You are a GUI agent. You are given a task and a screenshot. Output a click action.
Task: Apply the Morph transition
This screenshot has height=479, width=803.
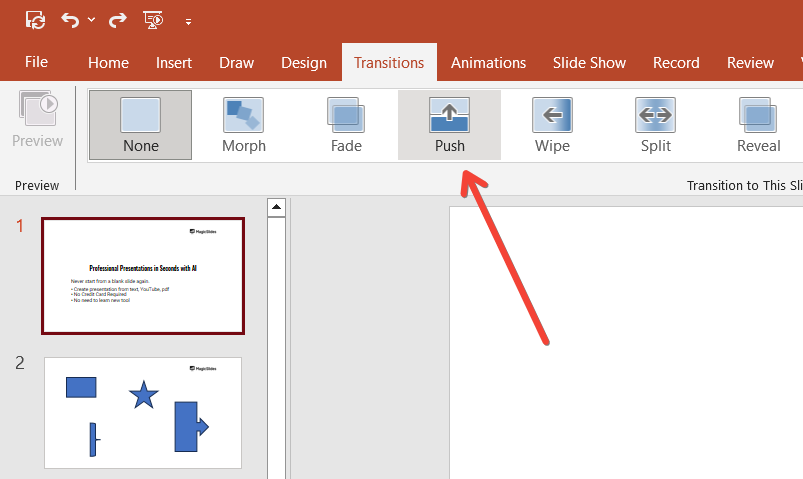(243, 125)
